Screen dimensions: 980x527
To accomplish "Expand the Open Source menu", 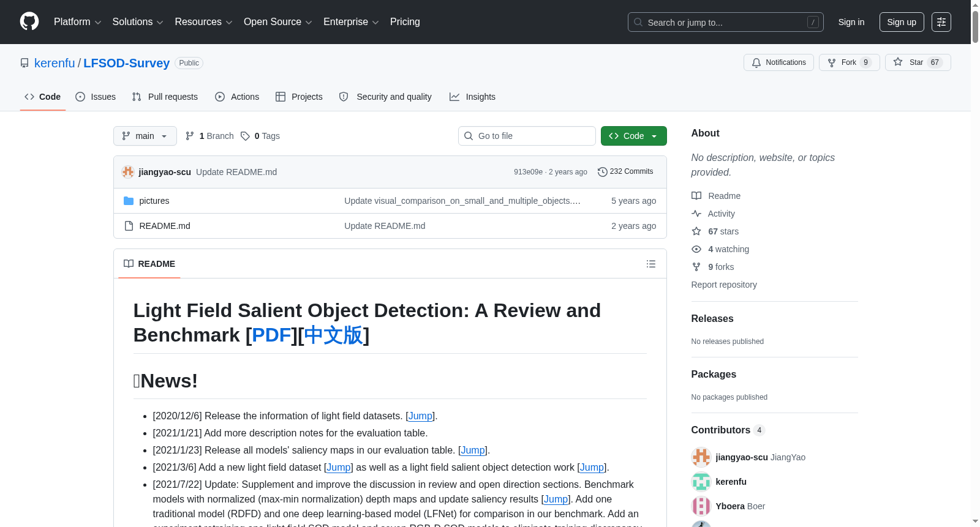I will click(277, 22).
